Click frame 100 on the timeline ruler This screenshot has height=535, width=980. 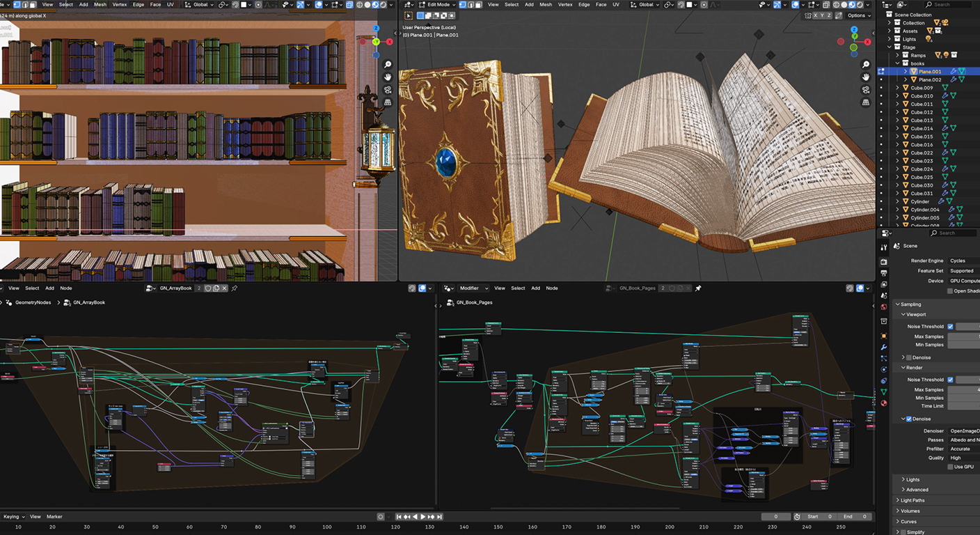(x=327, y=527)
